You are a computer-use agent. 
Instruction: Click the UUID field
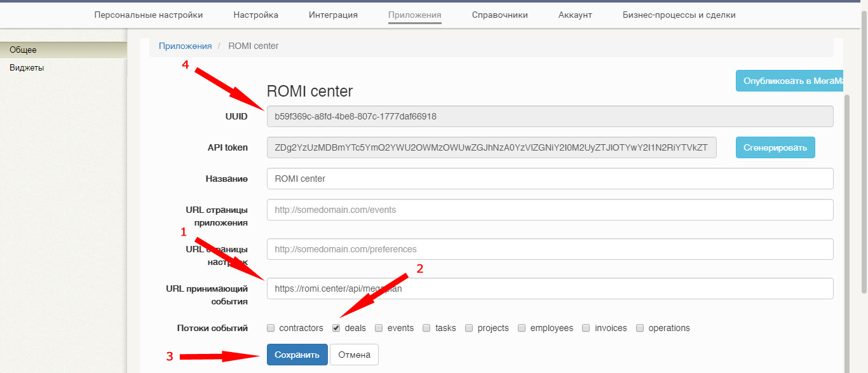(x=550, y=116)
